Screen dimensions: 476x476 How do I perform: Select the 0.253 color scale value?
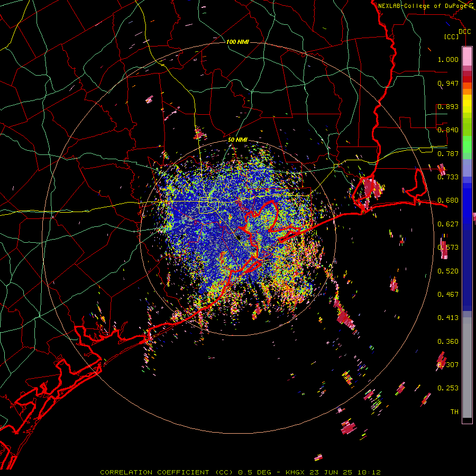pyautogui.click(x=448, y=388)
